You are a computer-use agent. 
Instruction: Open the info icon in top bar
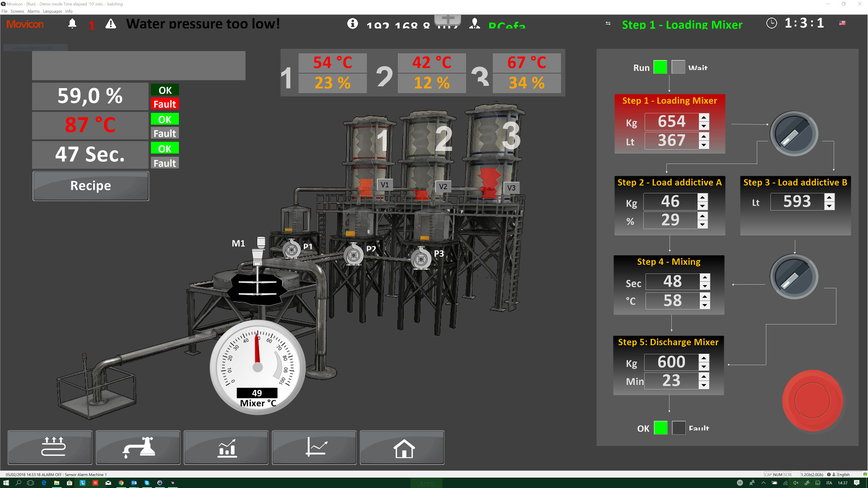[x=353, y=23]
